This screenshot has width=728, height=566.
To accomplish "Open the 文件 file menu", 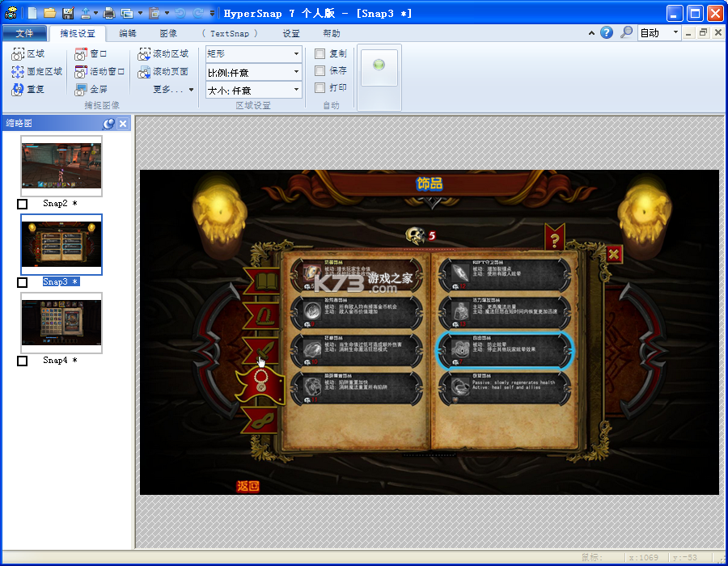I will pos(24,33).
